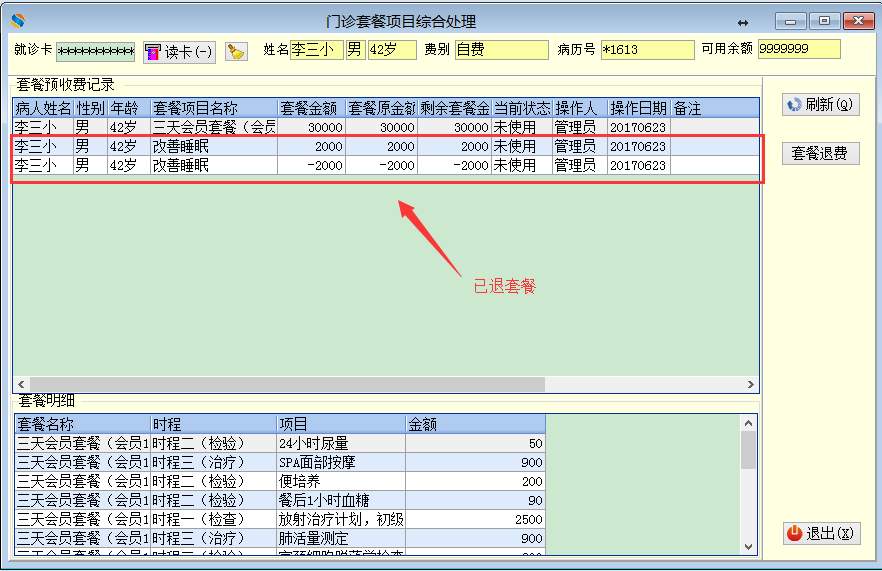Screen dimensions: 882x571
Task: Click the 刷新(Q) refresh button
Action: click(821, 105)
